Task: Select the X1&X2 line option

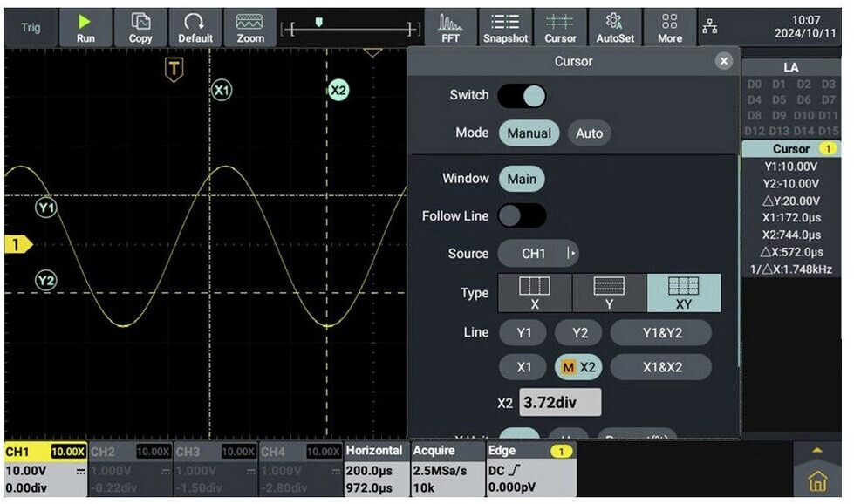Action: point(662,367)
